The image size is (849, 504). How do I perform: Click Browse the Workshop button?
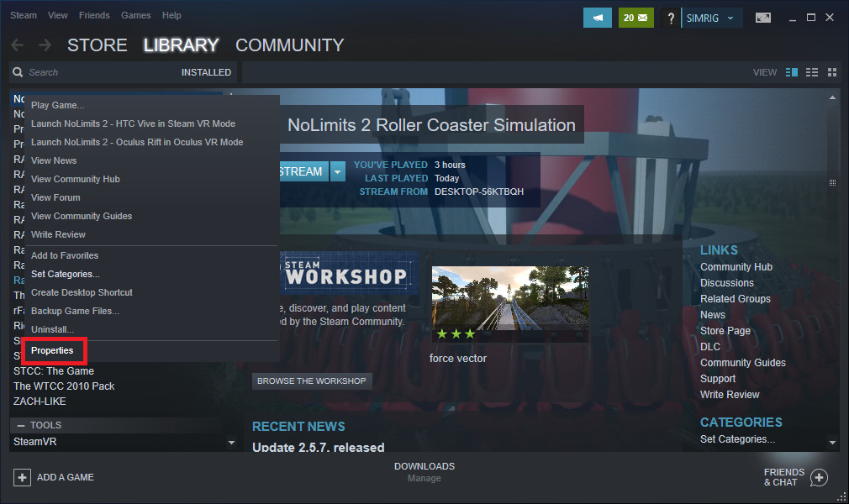pos(311,381)
